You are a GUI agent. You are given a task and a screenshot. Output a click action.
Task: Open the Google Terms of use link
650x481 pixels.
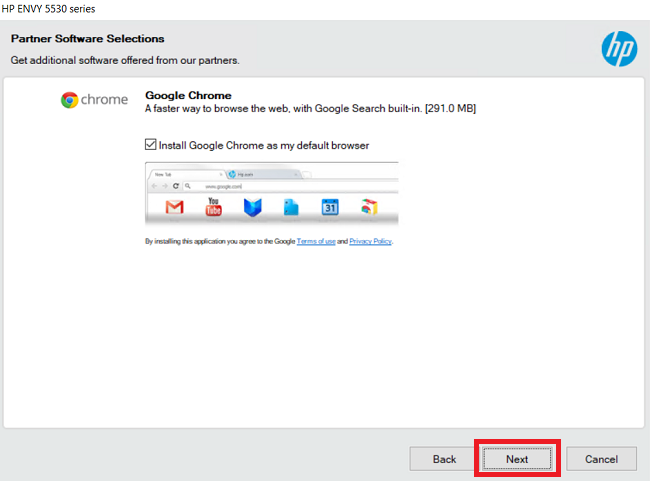tap(316, 241)
